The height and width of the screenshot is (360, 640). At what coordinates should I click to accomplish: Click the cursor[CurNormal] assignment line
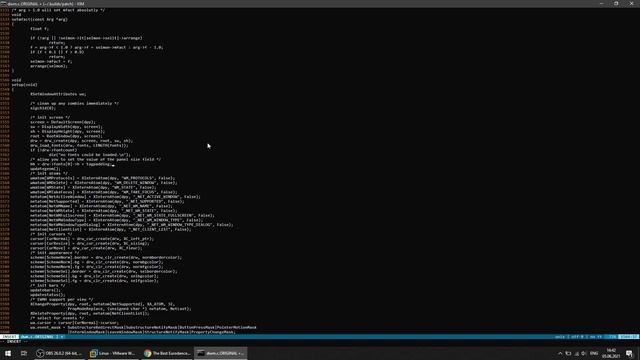coord(92,238)
